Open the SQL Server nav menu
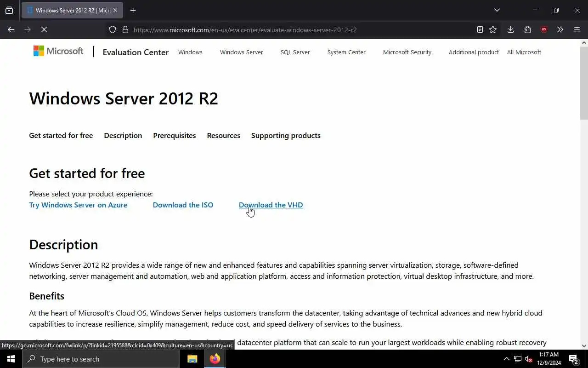 (x=295, y=52)
